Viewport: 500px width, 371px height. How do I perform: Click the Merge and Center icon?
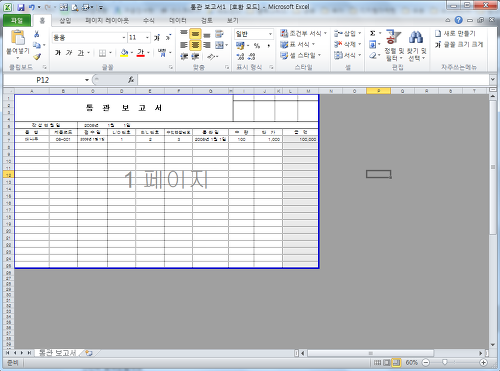tap(219, 45)
